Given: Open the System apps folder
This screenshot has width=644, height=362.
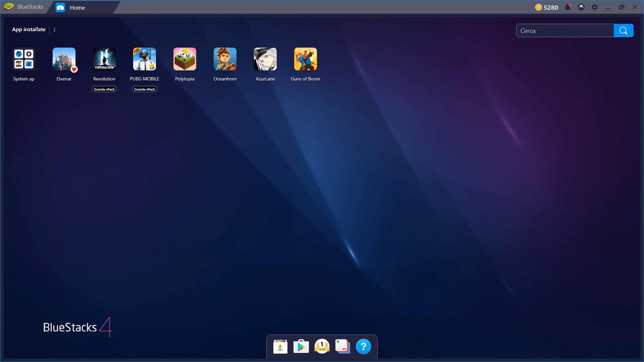Looking at the screenshot, I should [24, 59].
